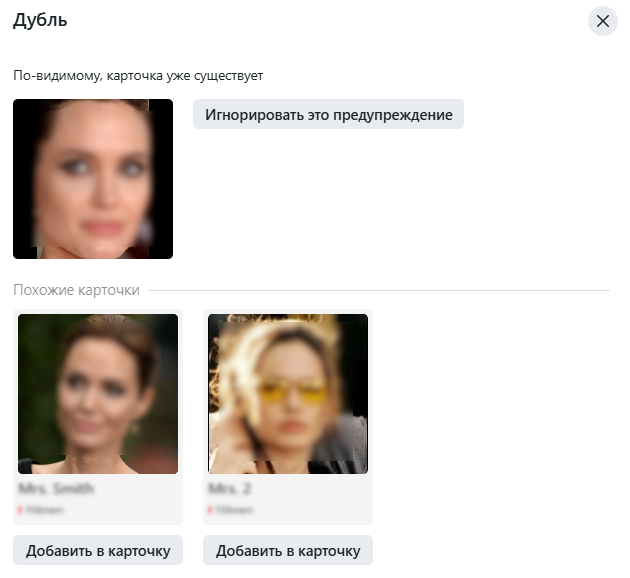630x578 pixels.
Task: Click the divider line beside Похожие карточки
Action: (379, 290)
